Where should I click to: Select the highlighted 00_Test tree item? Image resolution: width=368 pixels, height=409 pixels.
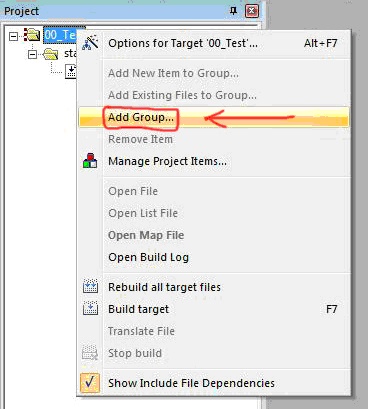click(60, 35)
